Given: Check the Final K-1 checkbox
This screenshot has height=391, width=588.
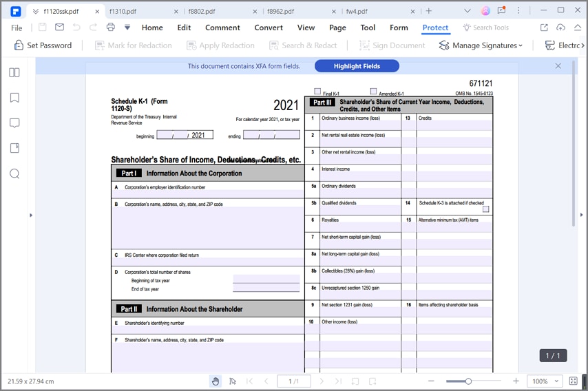Looking at the screenshot, I should click(x=317, y=91).
